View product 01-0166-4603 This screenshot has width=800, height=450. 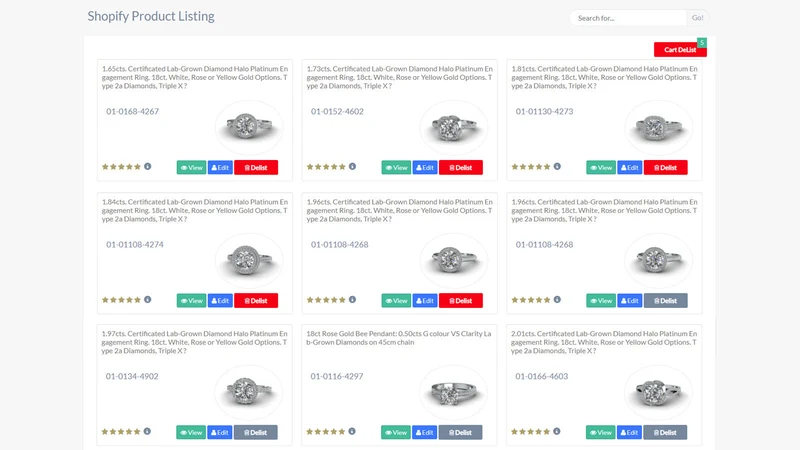601,432
